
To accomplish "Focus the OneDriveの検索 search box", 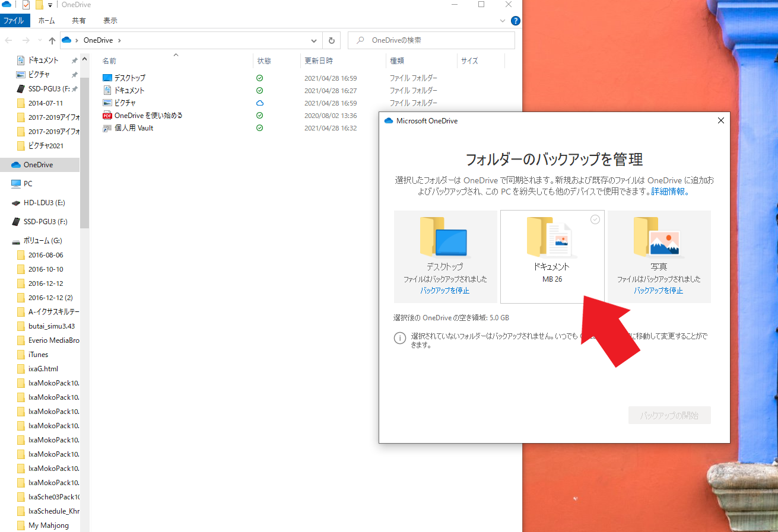I will [x=431, y=40].
